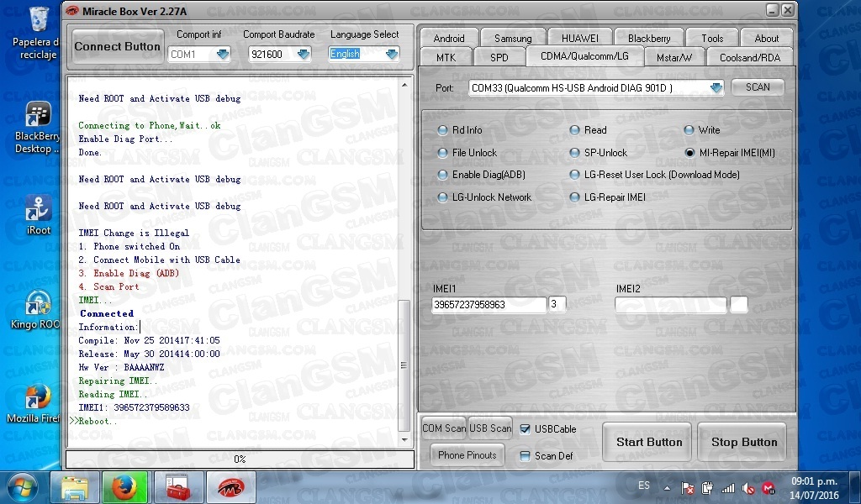
Task: Open the Samsung tab
Action: tap(513, 39)
